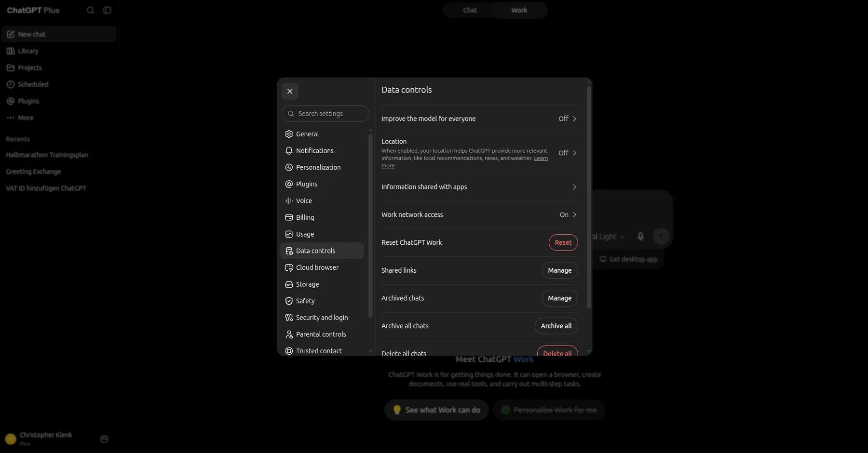The width and height of the screenshot is (868, 453).
Task: Switch to the Chat tab
Action: 470,10
